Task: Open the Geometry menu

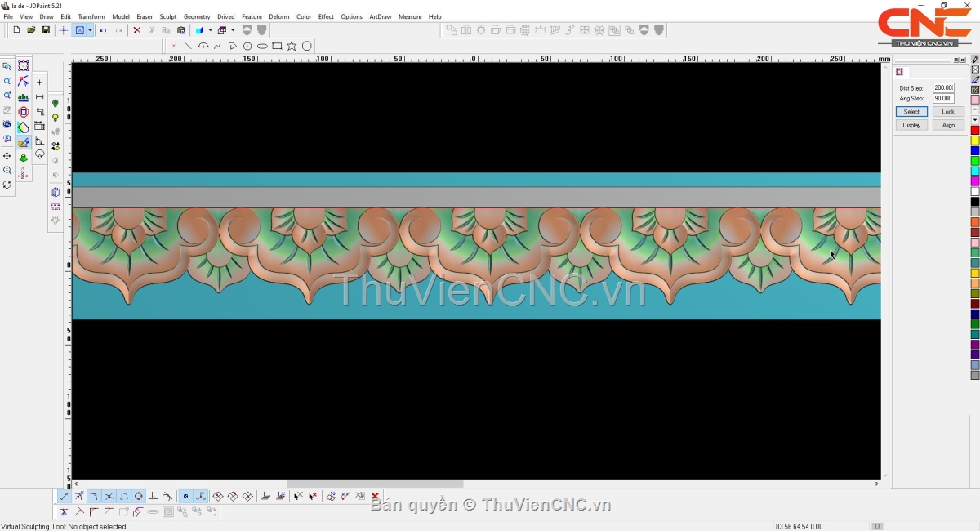Action: click(x=197, y=16)
